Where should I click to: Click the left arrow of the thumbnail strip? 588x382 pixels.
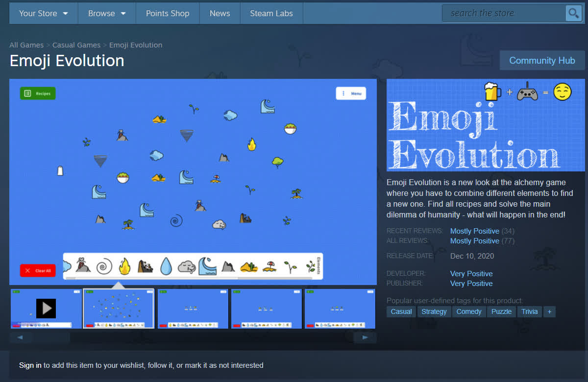click(21, 337)
